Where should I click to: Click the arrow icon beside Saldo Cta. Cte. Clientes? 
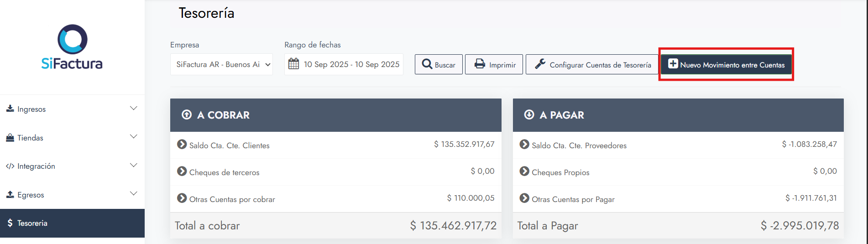tap(182, 145)
